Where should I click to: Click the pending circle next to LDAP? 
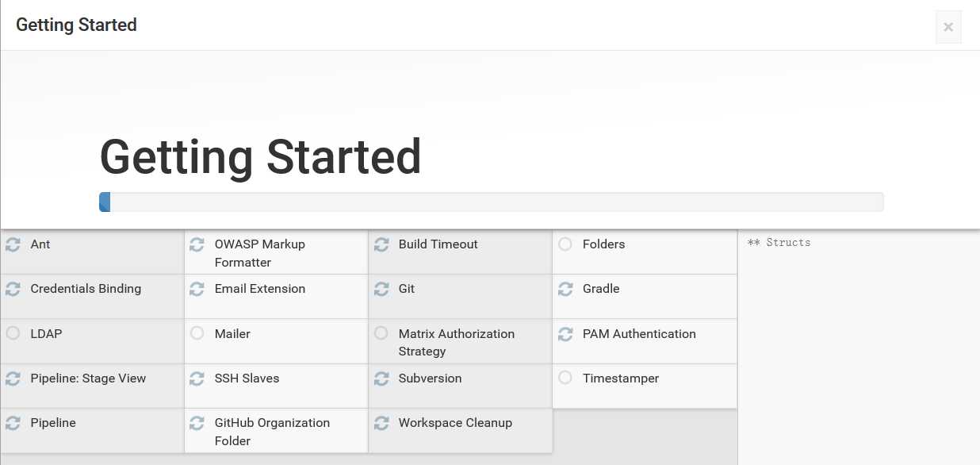click(x=13, y=333)
